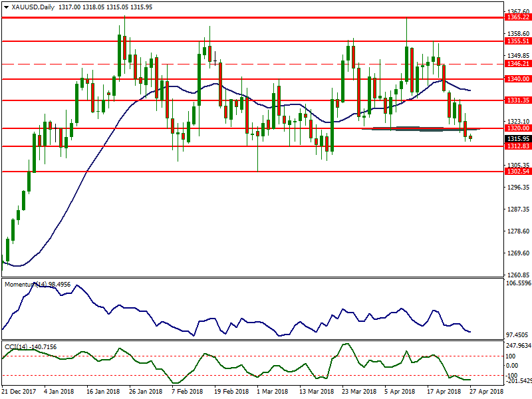
Task: Click the black current price label 1315.95
Action: [x=517, y=138]
